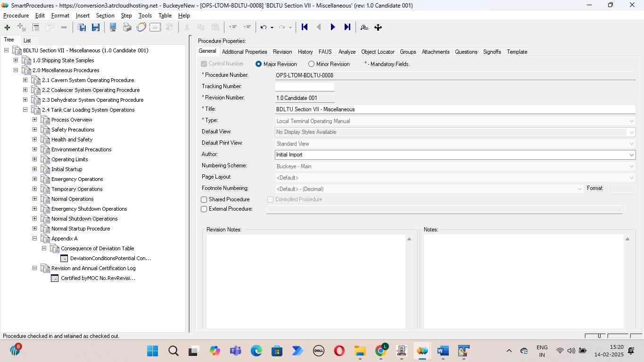Switch to the Additional Properties tab
644x362 pixels.
244,52
